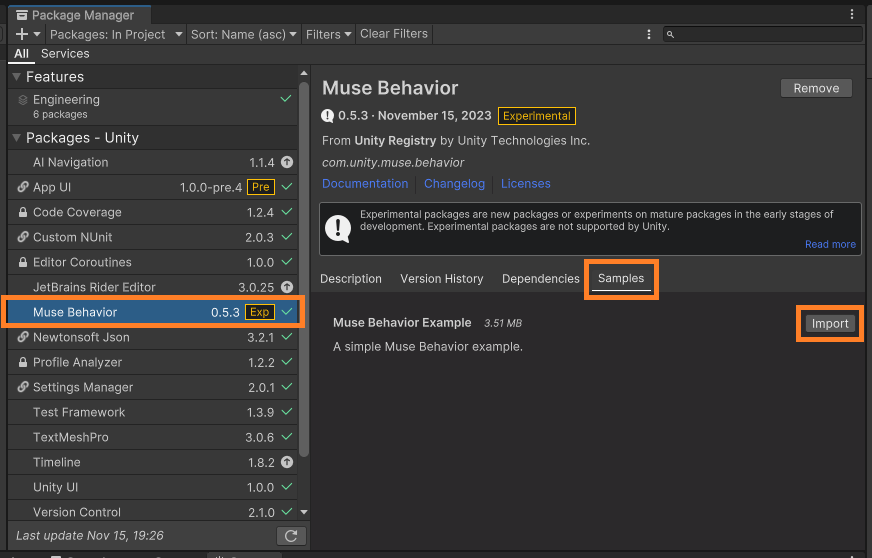Open the Changelog link
Viewport: 872px width, 558px height.
coord(454,184)
